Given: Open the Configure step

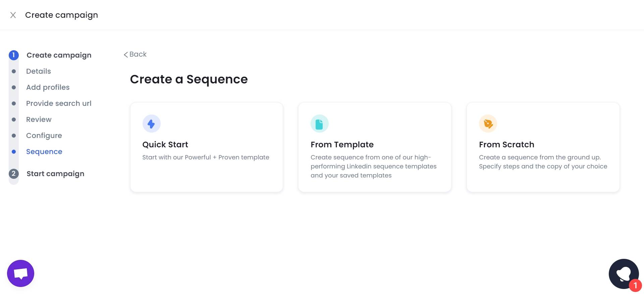Looking at the screenshot, I should pos(44,136).
